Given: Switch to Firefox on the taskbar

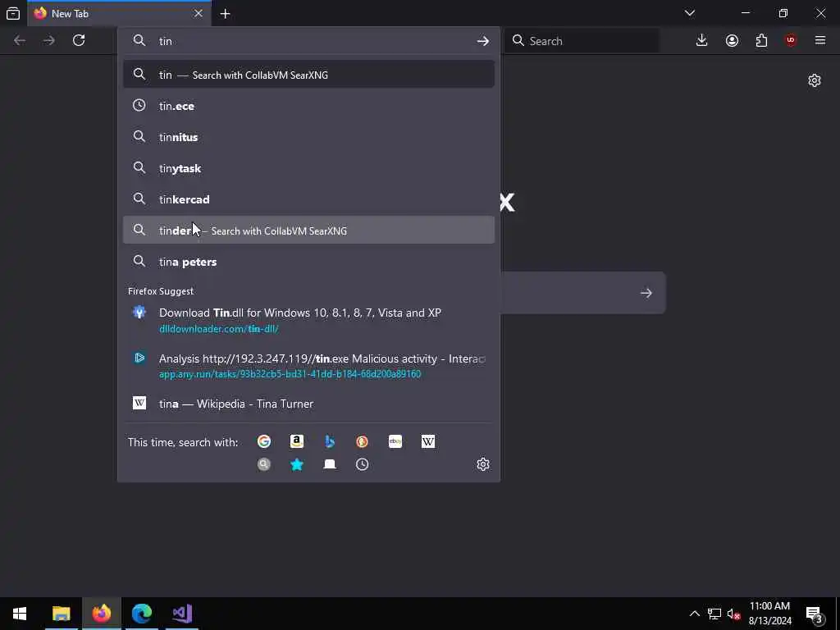Looking at the screenshot, I should pos(101,614).
